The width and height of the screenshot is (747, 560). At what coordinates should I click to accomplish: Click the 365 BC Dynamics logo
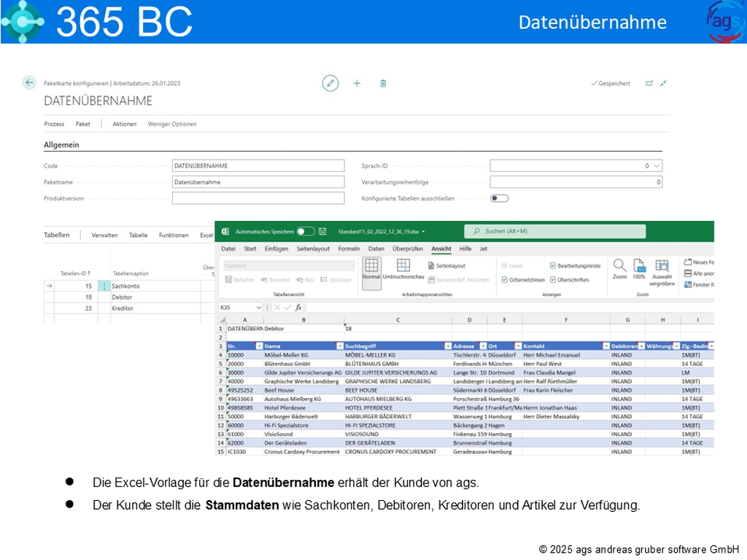[x=22, y=22]
